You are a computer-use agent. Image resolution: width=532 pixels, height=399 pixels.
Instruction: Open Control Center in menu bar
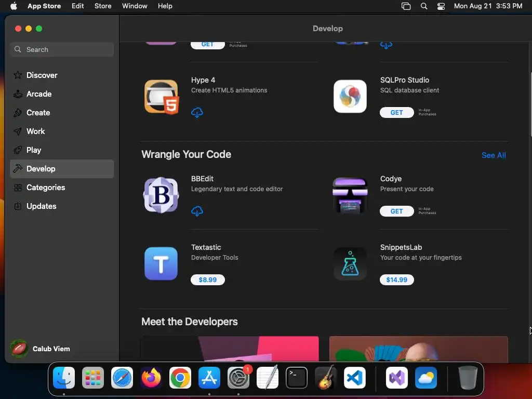coord(441,6)
